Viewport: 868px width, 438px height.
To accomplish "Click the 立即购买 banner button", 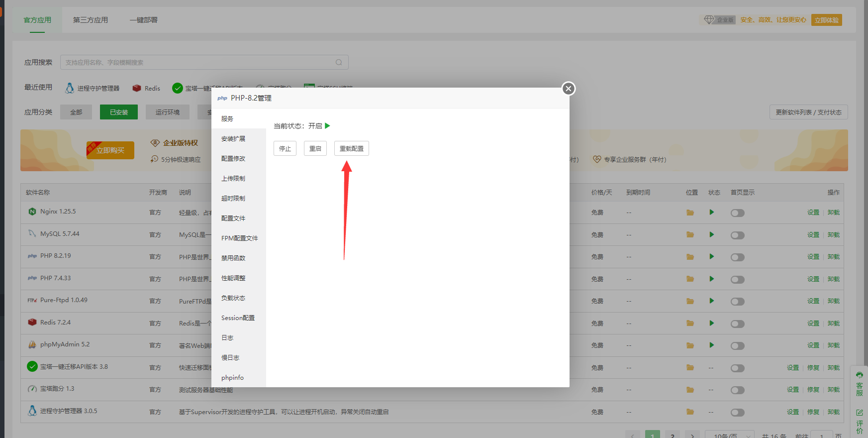I will pos(110,150).
